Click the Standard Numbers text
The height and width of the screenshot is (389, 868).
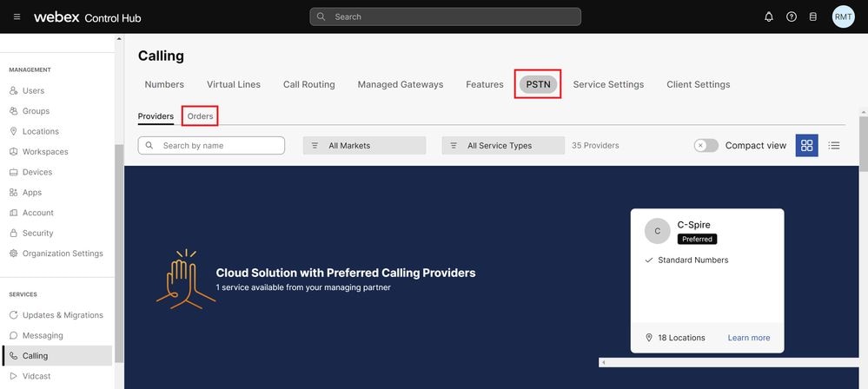(693, 260)
